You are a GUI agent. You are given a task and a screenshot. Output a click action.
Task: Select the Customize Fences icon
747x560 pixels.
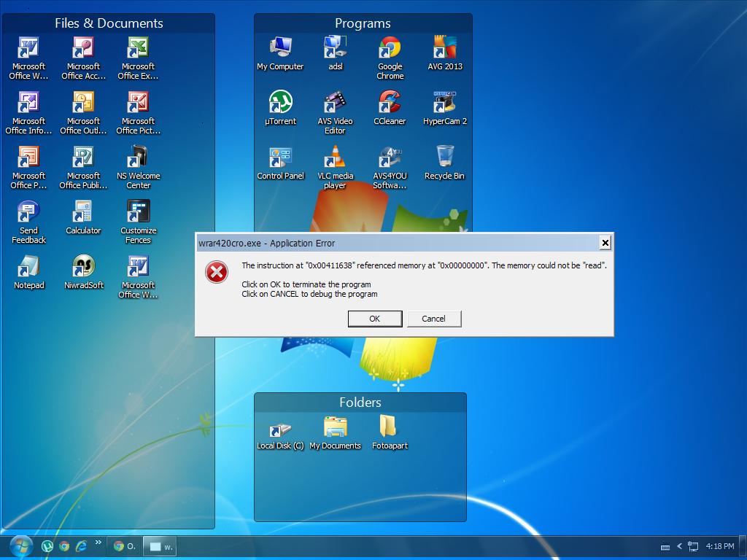pyautogui.click(x=138, y=222)
